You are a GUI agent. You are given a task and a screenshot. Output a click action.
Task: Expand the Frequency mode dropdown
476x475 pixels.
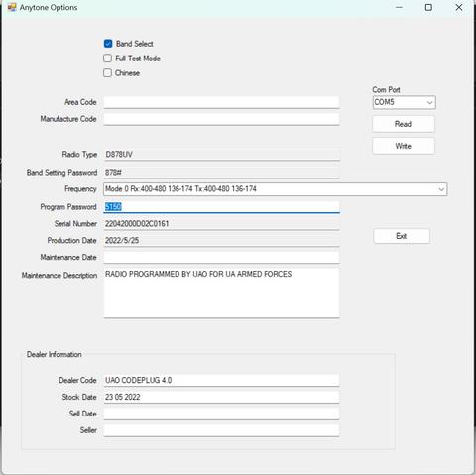tap(276, 189)
